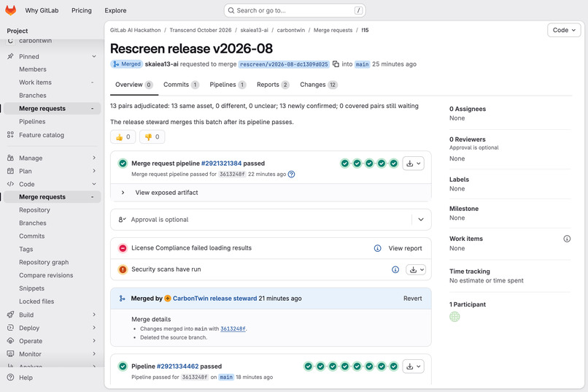Image resolution: width=588 pixels, height=392 pixels.
Task: Click the participant avatar
Action: [454, 317]
